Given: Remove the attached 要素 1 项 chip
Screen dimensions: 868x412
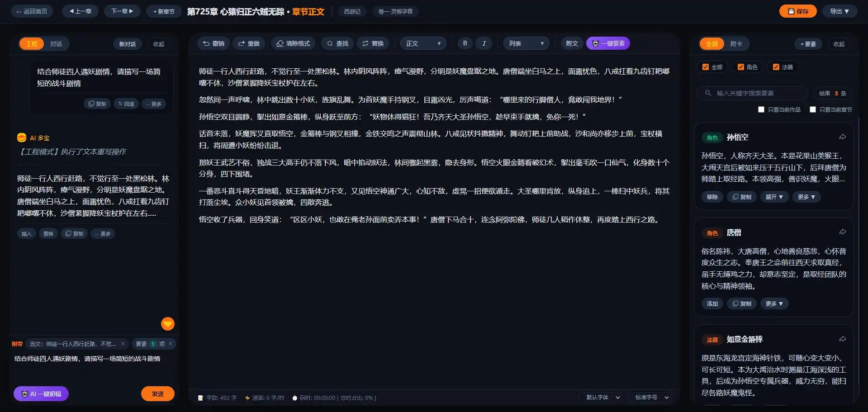Looking at the screenshot, I should (171, 344).
